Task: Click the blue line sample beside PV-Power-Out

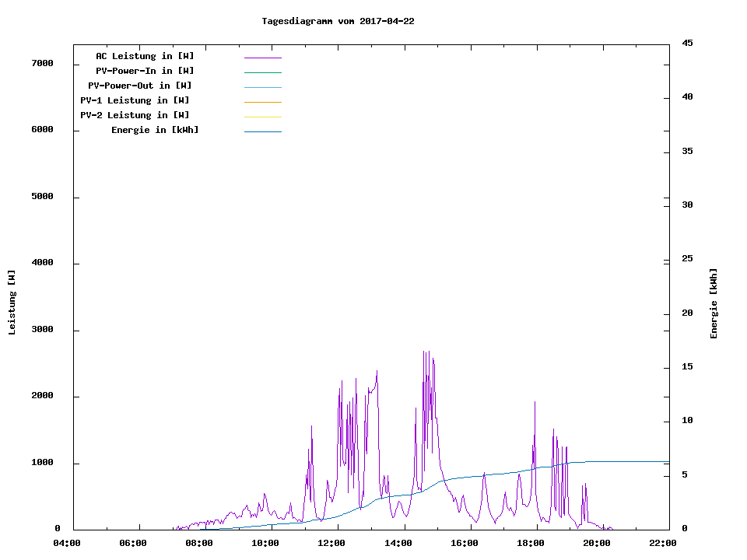Action: tap(262, 87)
